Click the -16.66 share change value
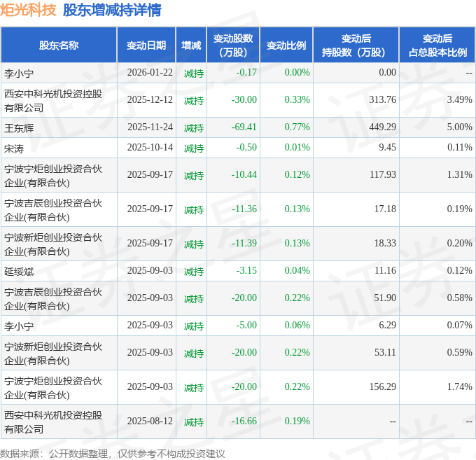Image resolution: width=476 pixels, height=460 pixels. (x=244, y=421)
